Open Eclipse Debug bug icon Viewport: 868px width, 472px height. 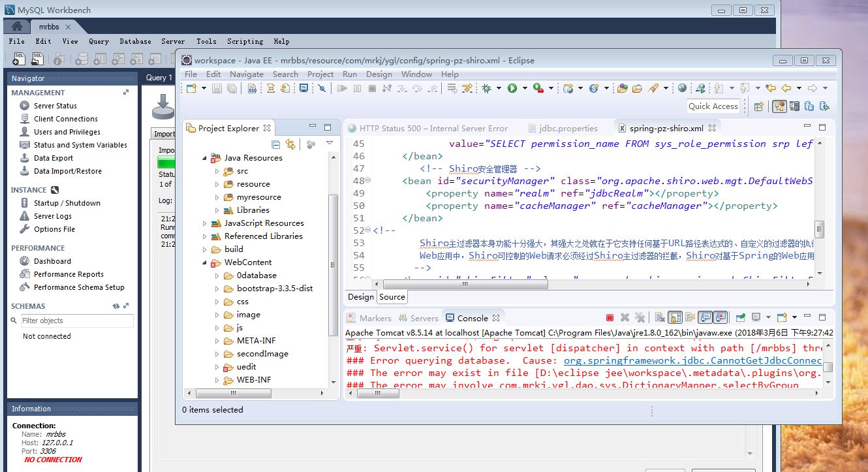[486, 88]
